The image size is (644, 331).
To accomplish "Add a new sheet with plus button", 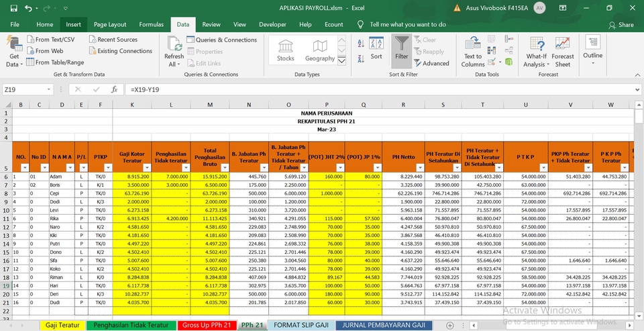I will 450,325.
